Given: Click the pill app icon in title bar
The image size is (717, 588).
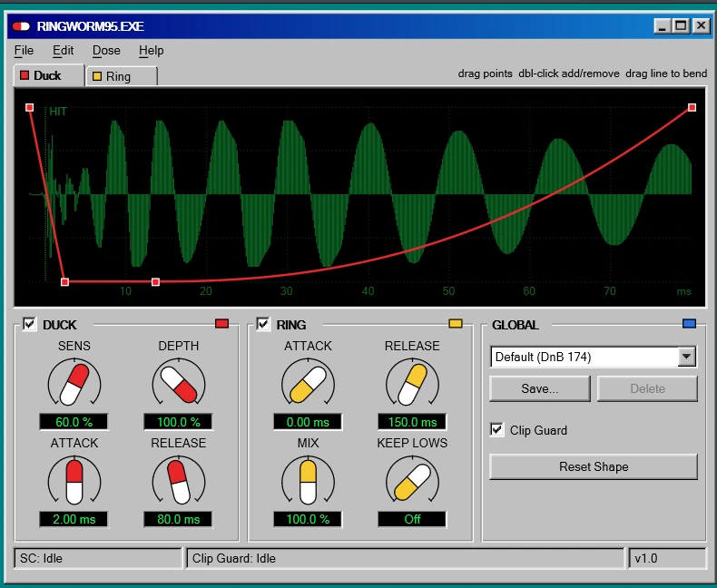Looking at the screenshot, I should coord(21,26).
